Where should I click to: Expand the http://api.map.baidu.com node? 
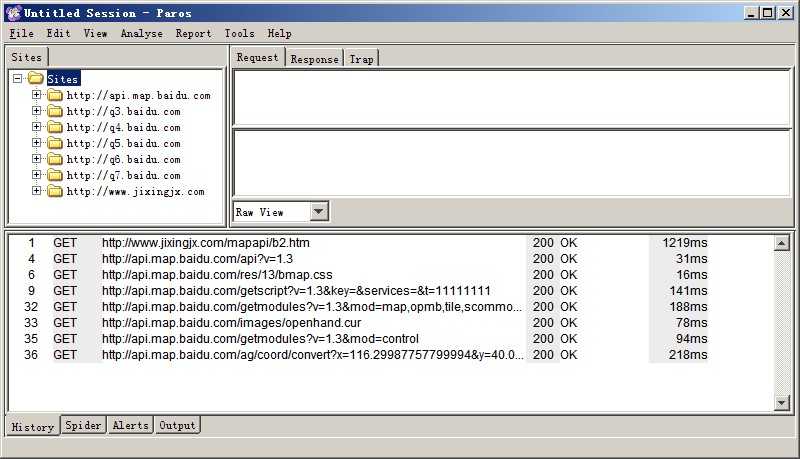[x=36, y=94]
